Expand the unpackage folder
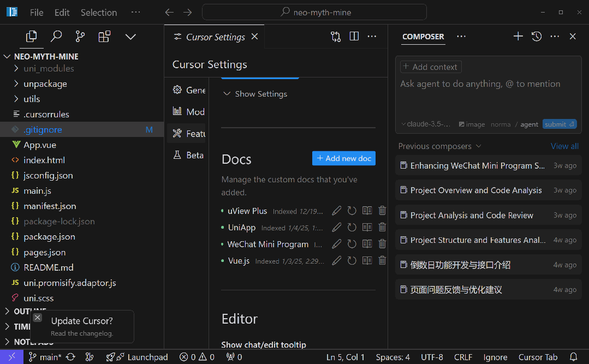 tap(45, 83)
